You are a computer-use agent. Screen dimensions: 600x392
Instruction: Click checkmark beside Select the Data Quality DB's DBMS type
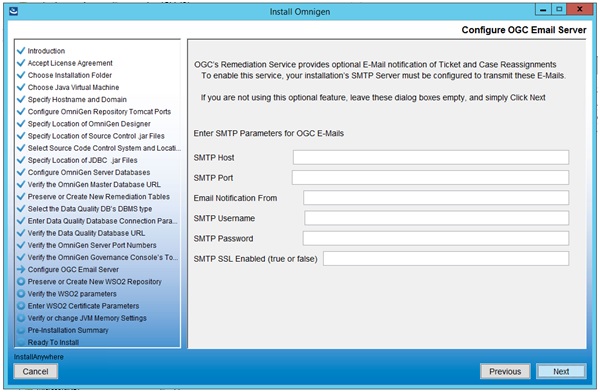[21, 209]
